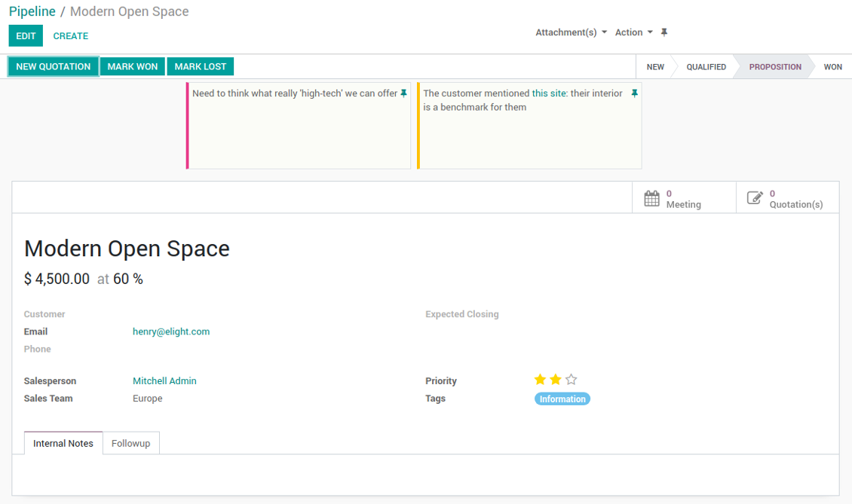
Task: Move stage to Qualified
Action: pos(706,67)
